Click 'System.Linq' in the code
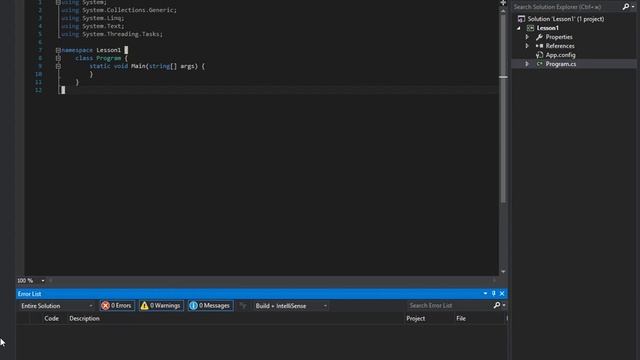The height and width of the screenshot is (360, 640). click(x=102, y=18)
